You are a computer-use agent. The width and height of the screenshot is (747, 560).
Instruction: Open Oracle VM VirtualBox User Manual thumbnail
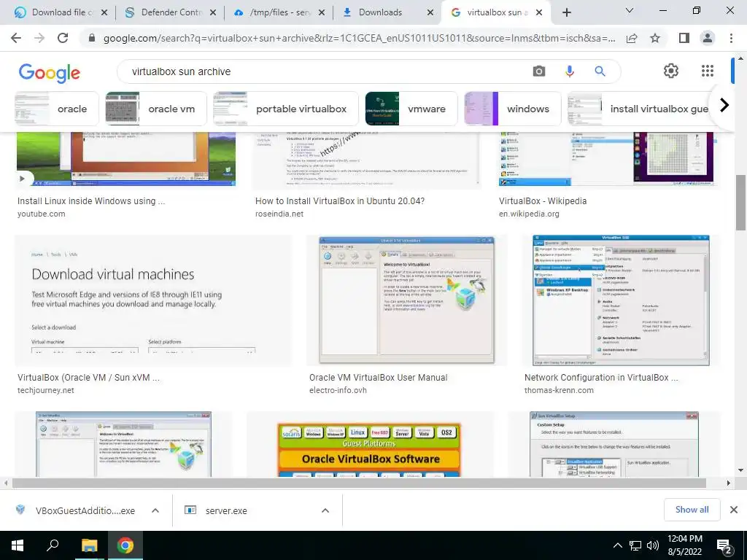[407, 301]
